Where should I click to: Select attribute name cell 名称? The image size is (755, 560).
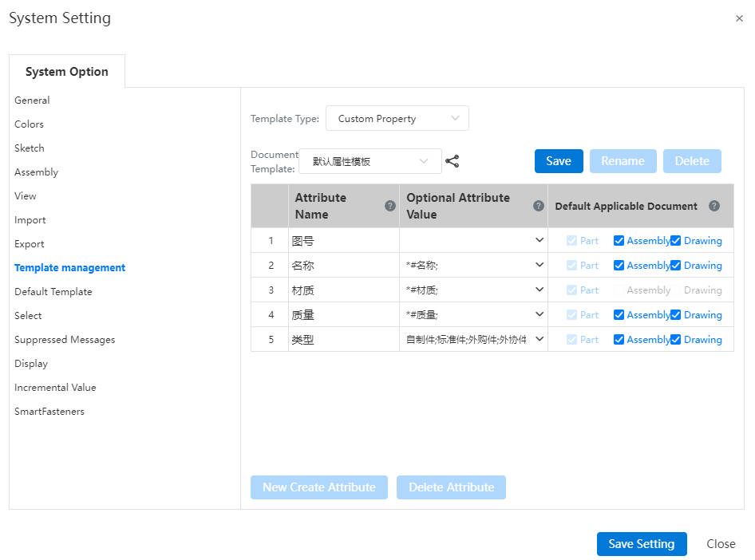pos(344,265)
